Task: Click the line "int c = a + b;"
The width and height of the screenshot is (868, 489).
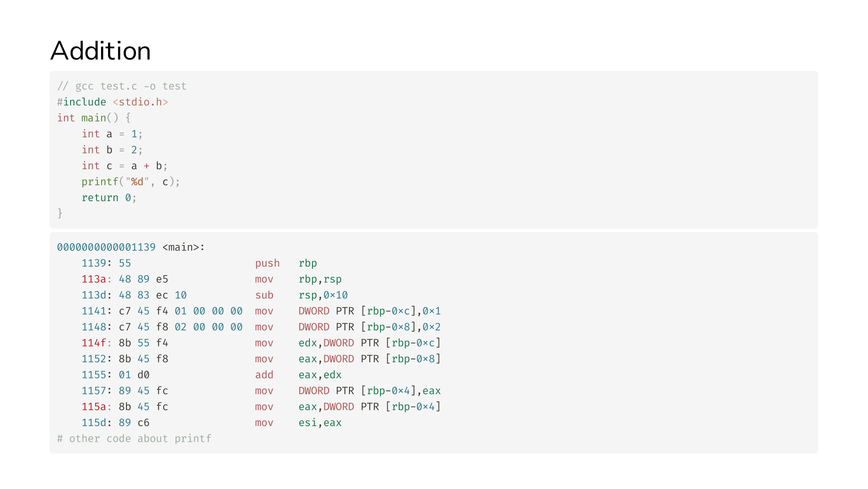Action: [x=125, y=166]
